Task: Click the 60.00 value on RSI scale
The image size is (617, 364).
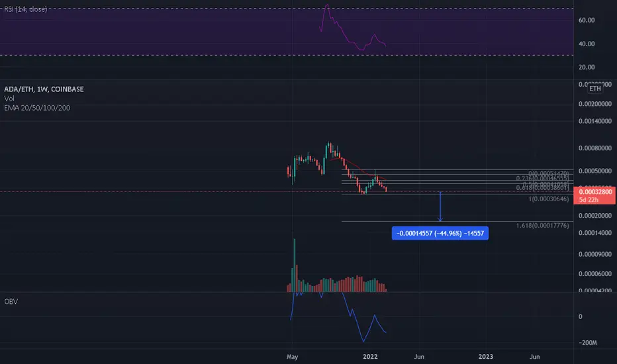Action: [587, 20]
